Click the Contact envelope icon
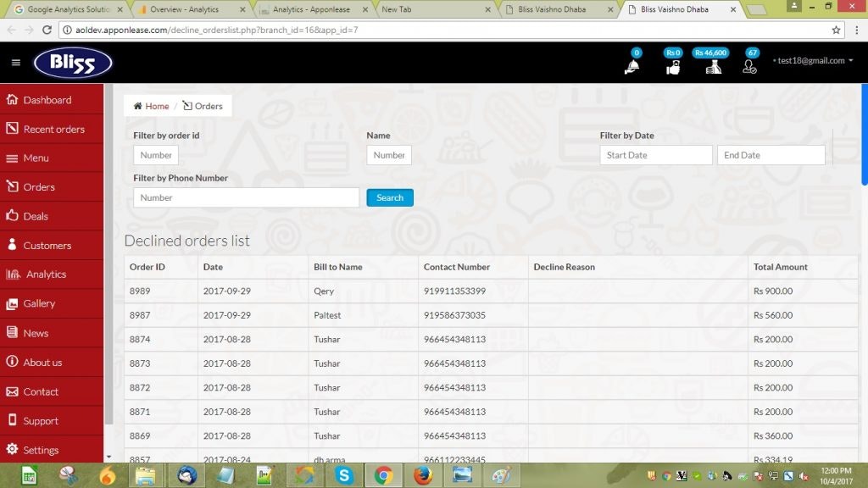 [x=12, y=391]
